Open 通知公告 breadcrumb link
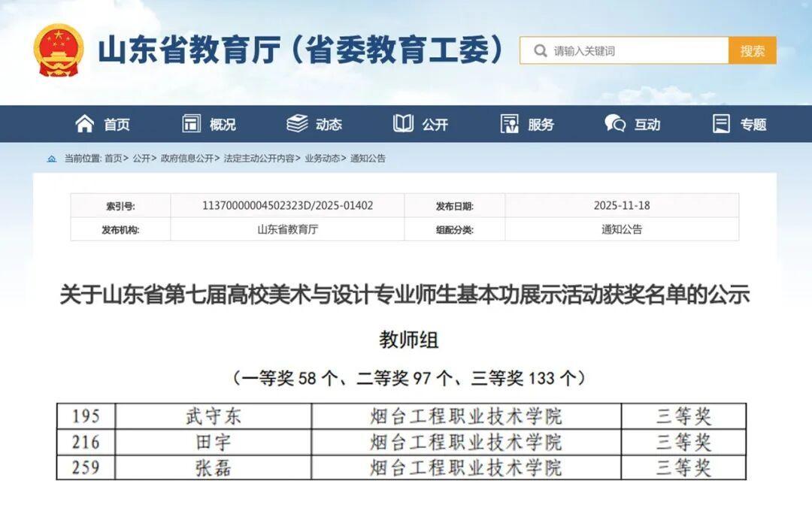Viewport: 812px width, 505px height. point(368,159)
